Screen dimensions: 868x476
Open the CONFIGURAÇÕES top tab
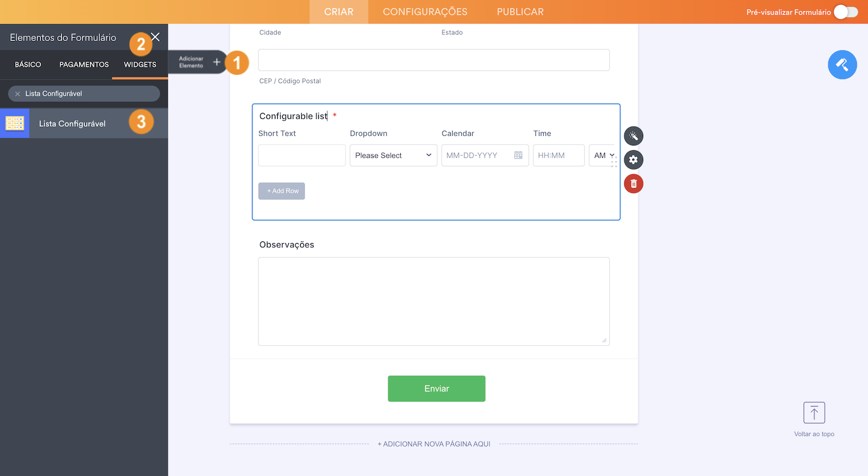(425, 11)
